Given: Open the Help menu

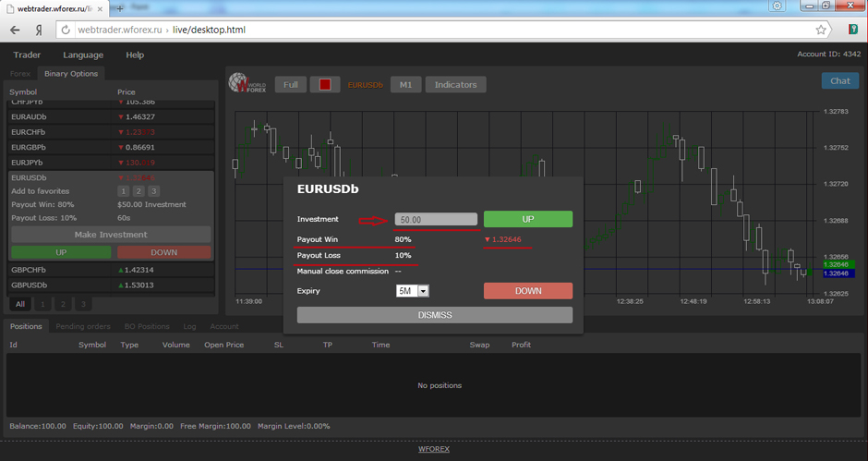Looking at the screenshot, I should pos(135,55).
